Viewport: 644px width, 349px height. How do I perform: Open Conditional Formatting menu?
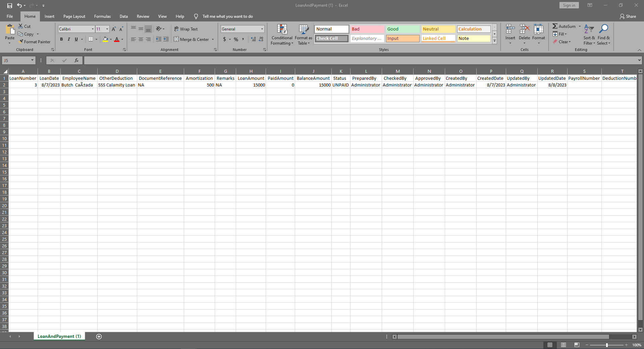[282, 34]
